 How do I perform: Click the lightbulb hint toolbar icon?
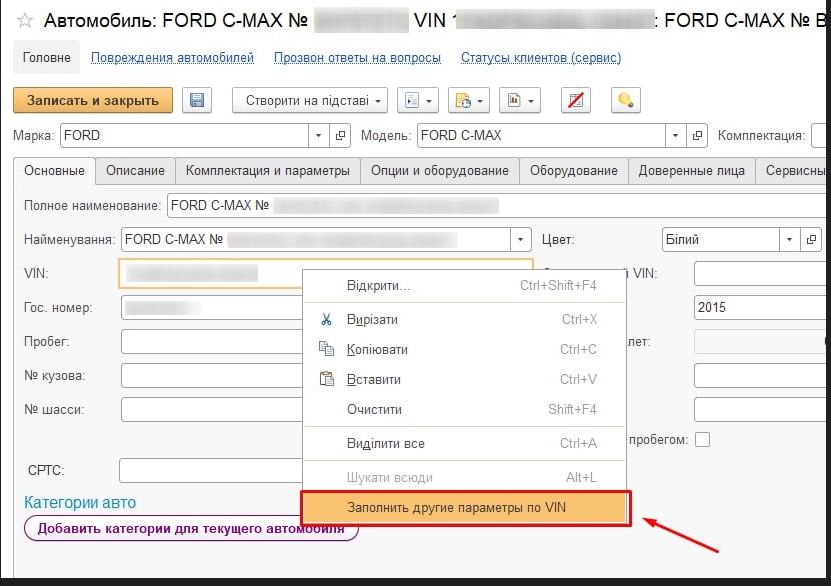[x=626, y=100]
